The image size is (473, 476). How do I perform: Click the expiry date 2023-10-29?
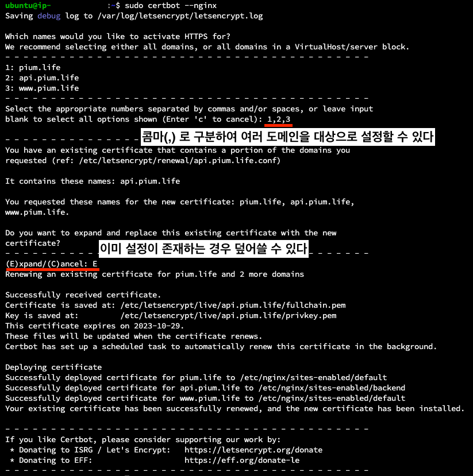click(157, 326)
